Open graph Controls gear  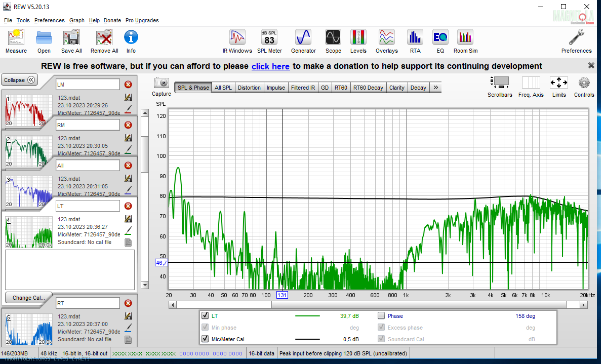584,83
